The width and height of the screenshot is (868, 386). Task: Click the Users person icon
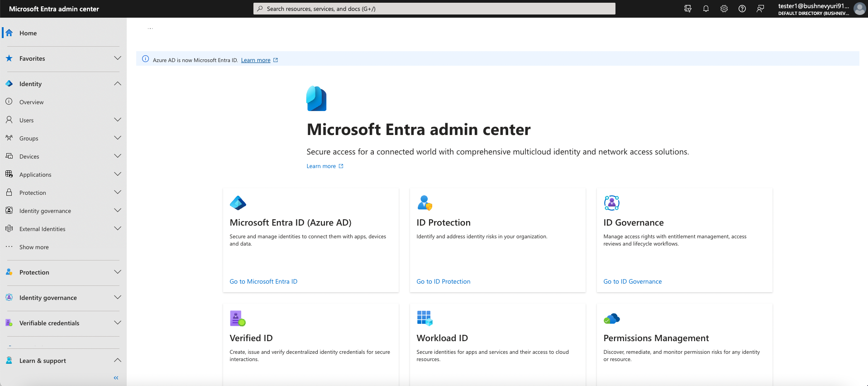click(9, 120)
